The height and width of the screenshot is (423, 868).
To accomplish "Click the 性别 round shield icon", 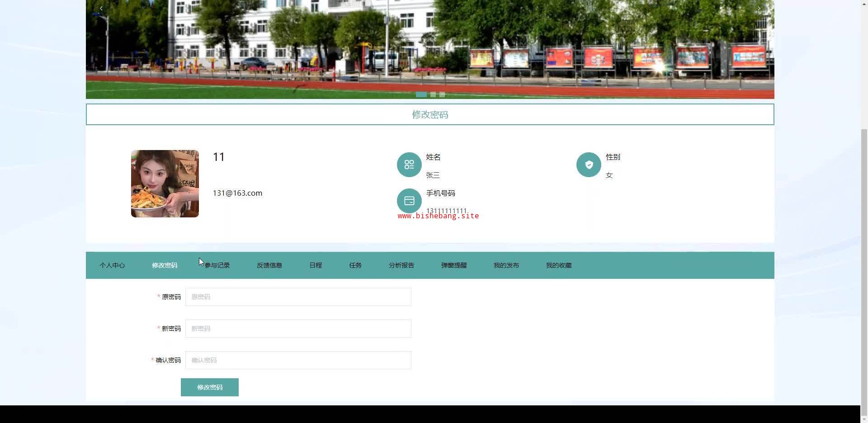I will (x=589, y=164).
